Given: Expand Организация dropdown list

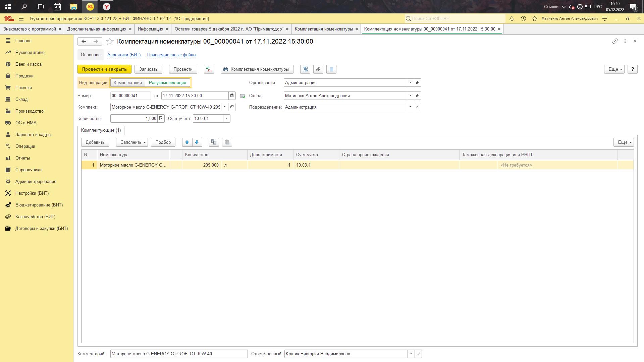Looking at the screenshot, I should coord(410,82).
